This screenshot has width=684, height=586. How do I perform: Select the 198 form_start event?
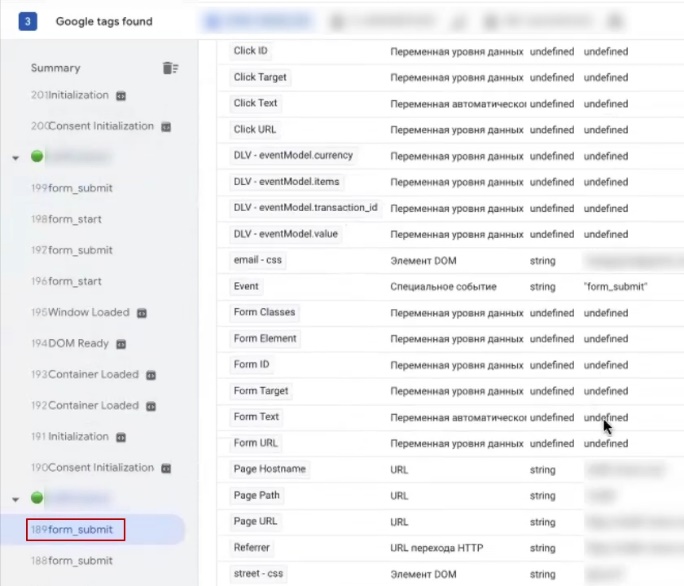[67, 219]
